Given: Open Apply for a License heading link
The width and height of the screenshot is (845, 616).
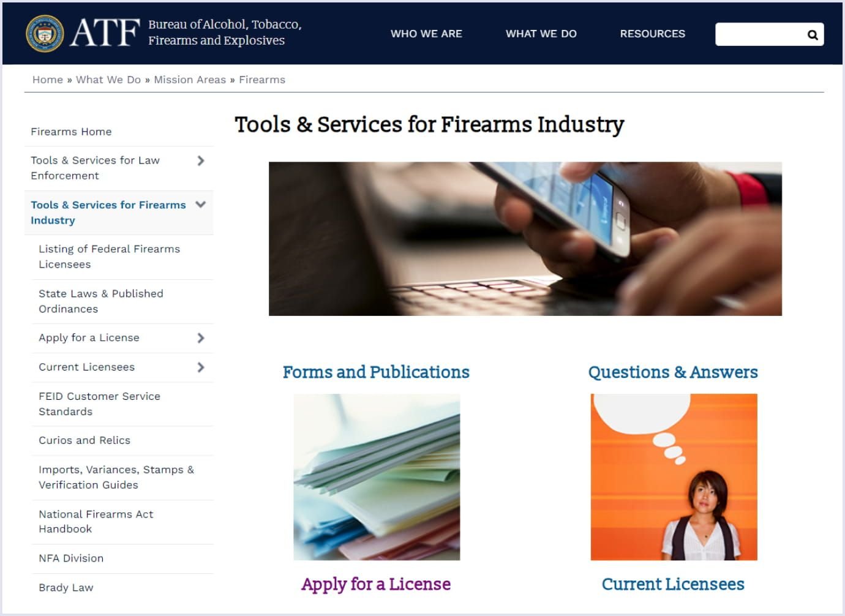Looking at the screenshot, I should pos(376,585).
